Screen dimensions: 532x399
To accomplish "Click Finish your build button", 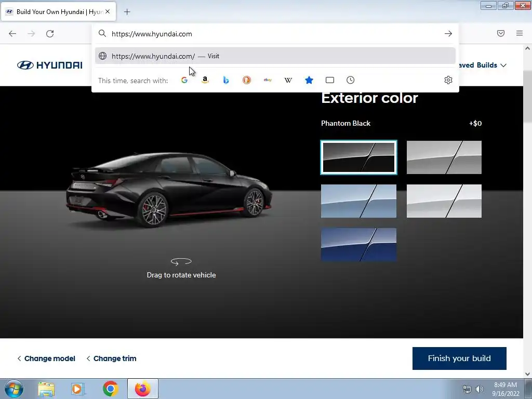I will coord(459,358).
